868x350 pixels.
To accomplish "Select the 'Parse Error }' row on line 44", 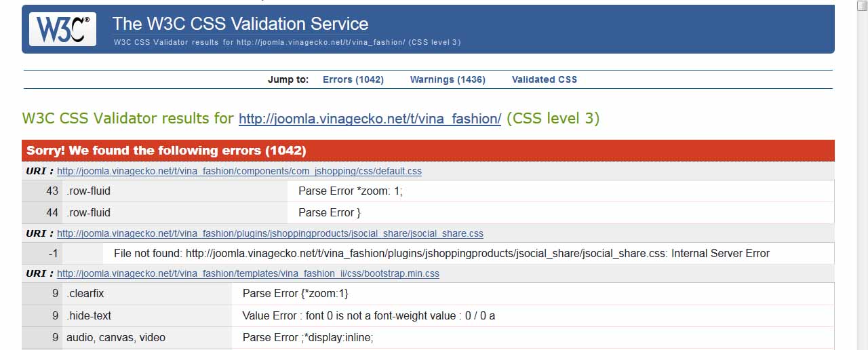I will 330,213.
